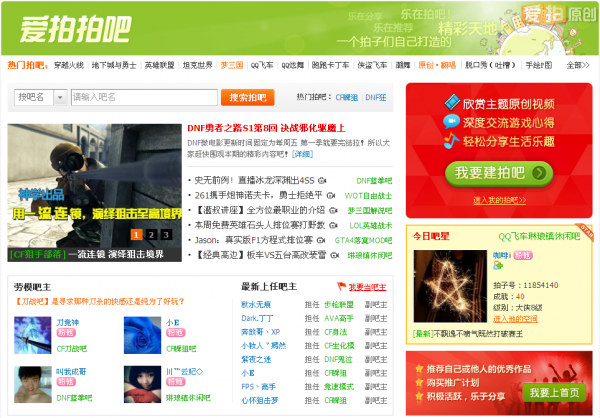Click video icon beside 潘叔讲座 post
Screen dimensions: 600x418
[x=333, y=211]
